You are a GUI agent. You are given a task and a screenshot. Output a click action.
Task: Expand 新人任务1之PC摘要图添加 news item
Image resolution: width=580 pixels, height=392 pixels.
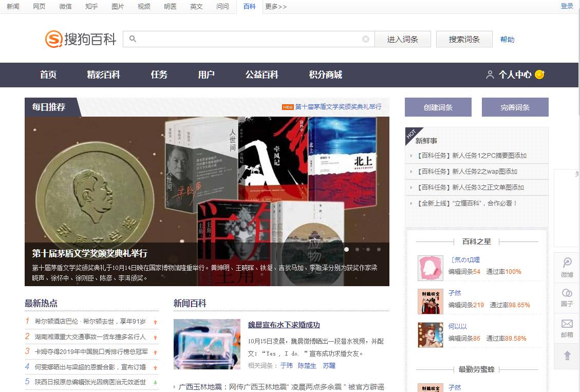472,156
